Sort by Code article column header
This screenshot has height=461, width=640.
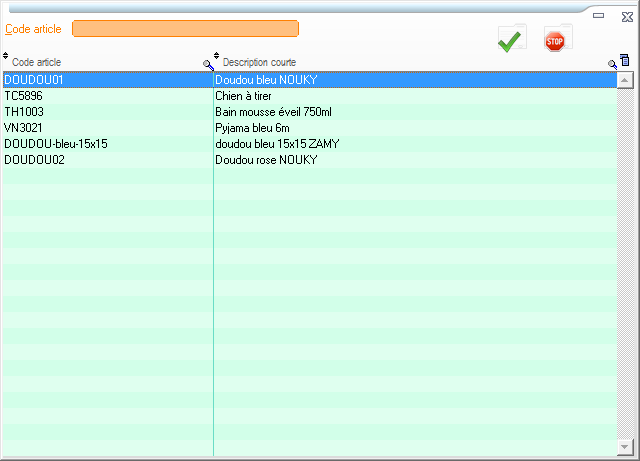(36, 63)
